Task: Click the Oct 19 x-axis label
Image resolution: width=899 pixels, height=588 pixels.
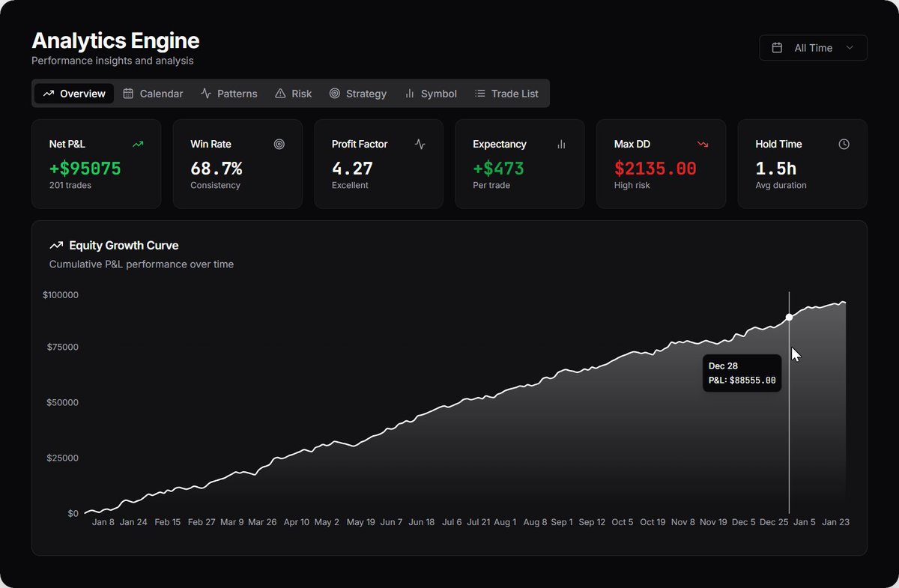Action: coord(653,522)
